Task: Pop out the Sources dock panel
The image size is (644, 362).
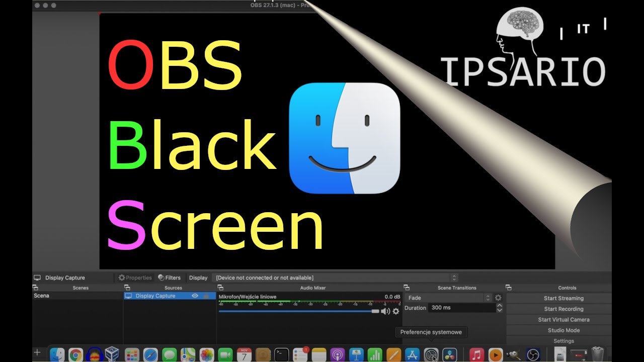Action: [x=127, y=288]
